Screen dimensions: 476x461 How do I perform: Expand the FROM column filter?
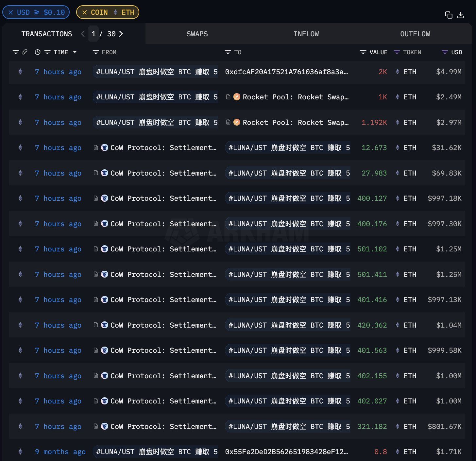click(x=95, y=52)
